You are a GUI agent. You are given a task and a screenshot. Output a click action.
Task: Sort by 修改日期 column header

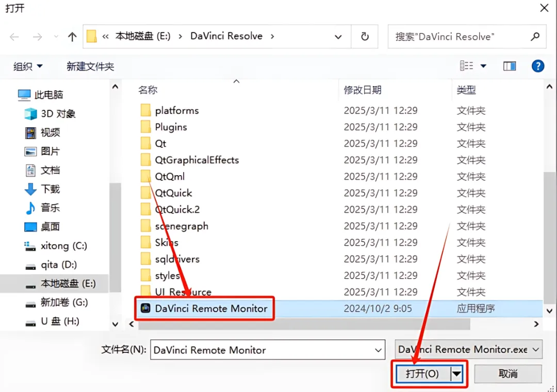coord(363,90)
